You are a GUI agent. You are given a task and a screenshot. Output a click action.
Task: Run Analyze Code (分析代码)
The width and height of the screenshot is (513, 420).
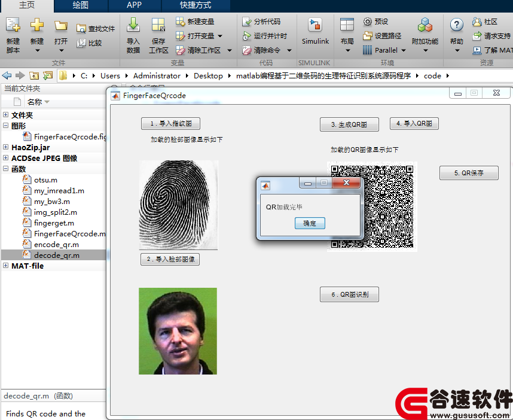tap(261, 22)
